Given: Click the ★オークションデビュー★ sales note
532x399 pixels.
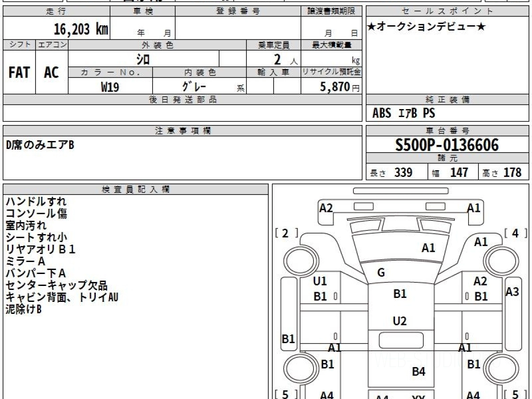Looking at the screenshot, I should (x=426, y=27).
